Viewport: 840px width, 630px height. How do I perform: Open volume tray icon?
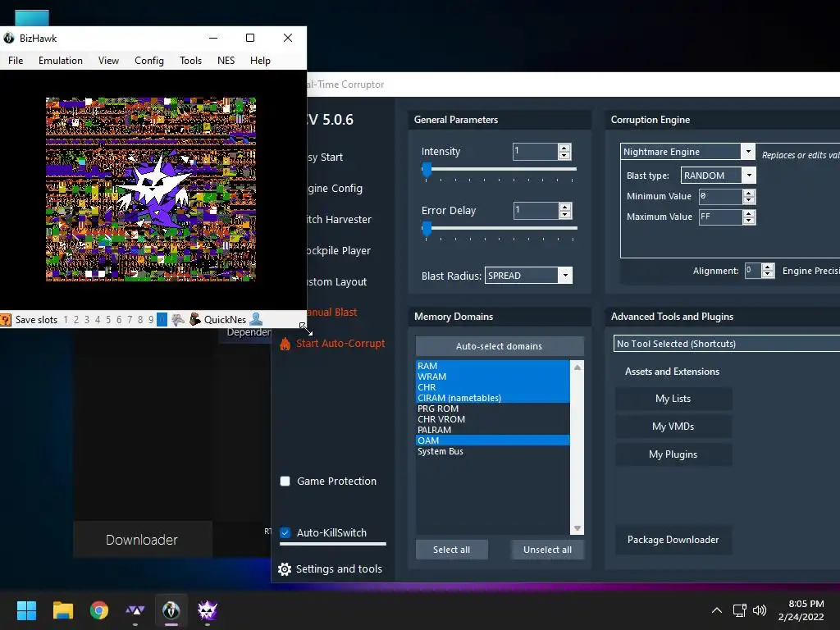tap(760, 610)
